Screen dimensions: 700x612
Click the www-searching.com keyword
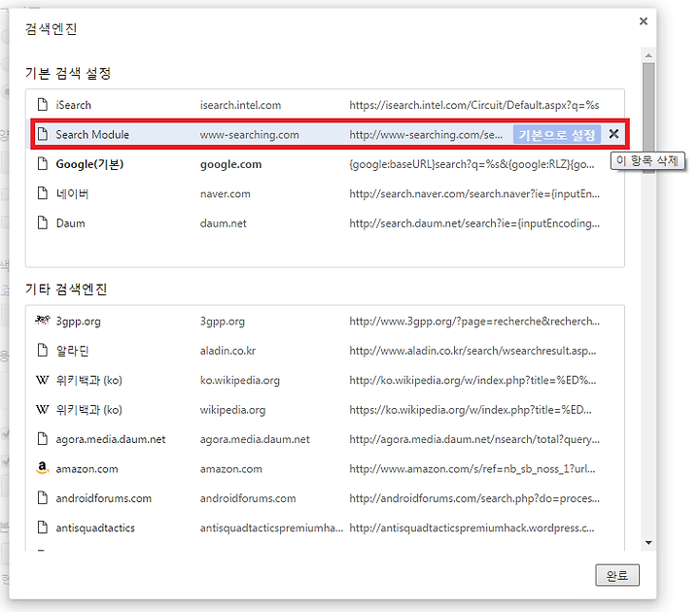click(250, 135)
